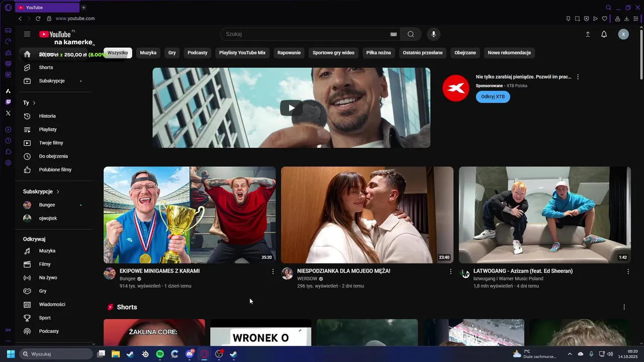Take a snapshot with the capture icon
Image resolution: width=644 pixels, height=362 pixels.
pyautogui.click(x=577, y=19)
